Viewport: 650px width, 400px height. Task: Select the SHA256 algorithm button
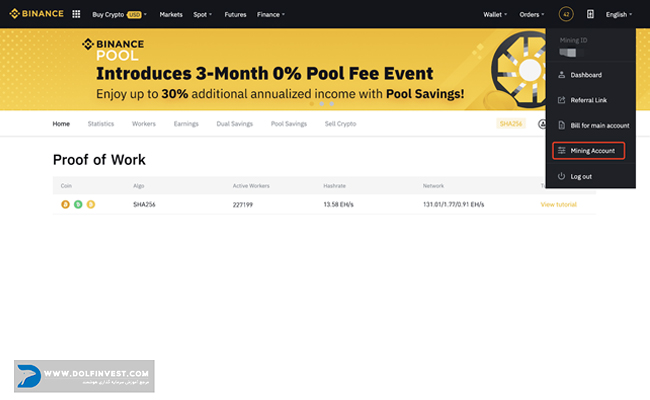[511, 124]
